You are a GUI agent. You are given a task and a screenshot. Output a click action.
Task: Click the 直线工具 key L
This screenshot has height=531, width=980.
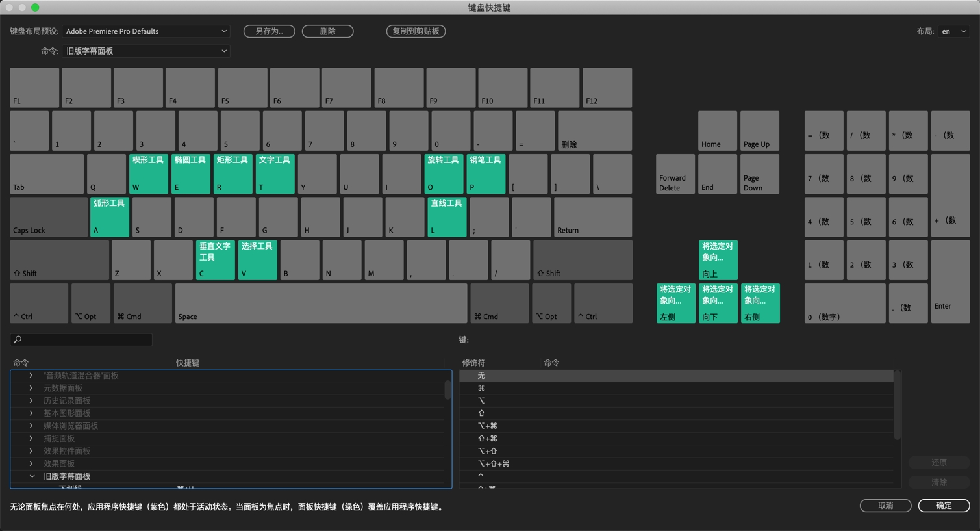(x=447, y=217)
